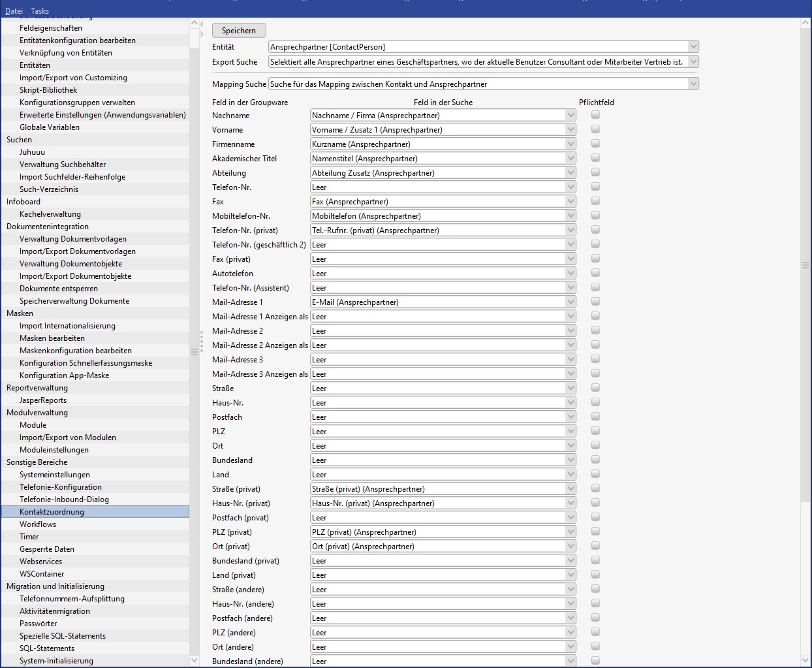Open the Telefon-Nr. field mapping dropdown

pos(570,187)
